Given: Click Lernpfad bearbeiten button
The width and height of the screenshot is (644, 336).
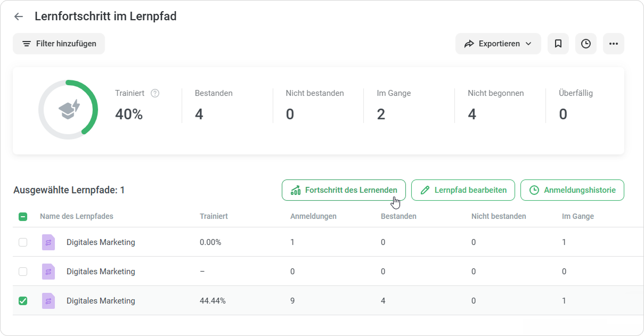Looking at the screenshot, I should [463, 190].
